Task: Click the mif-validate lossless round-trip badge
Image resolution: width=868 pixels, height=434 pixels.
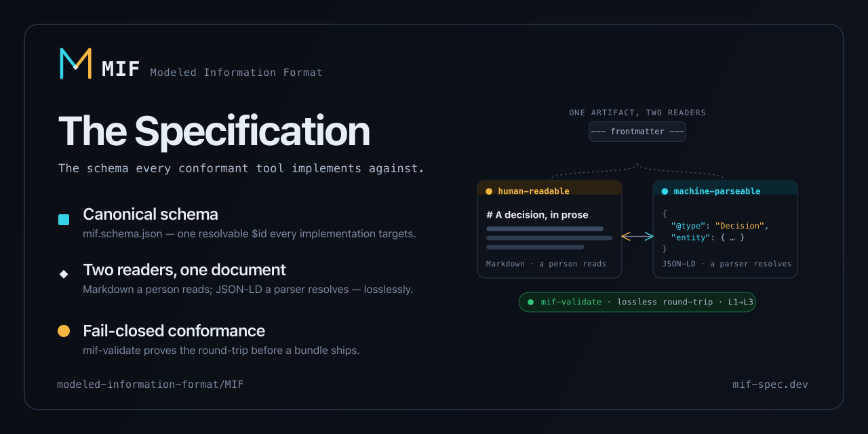Action: pyautogui.click(x=637, y=302)
